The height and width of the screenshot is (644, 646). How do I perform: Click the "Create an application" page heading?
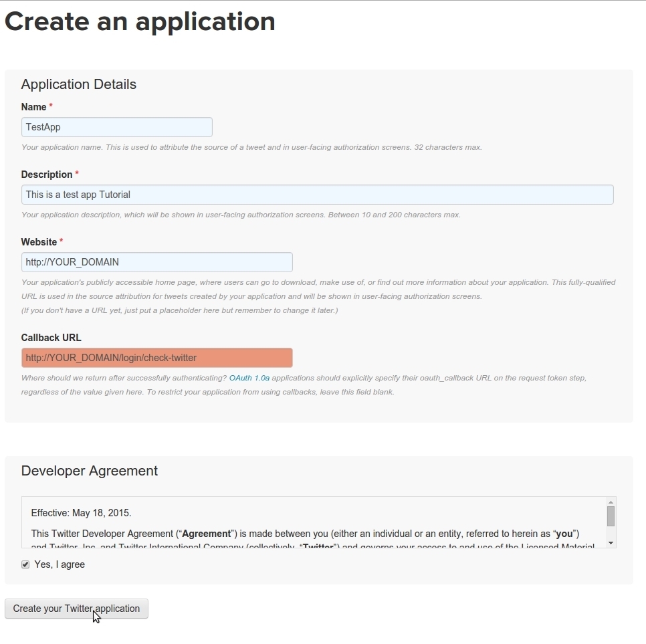[140, 21]
